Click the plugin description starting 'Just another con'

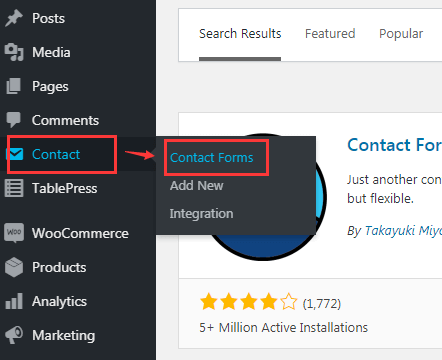pos(395,189)
